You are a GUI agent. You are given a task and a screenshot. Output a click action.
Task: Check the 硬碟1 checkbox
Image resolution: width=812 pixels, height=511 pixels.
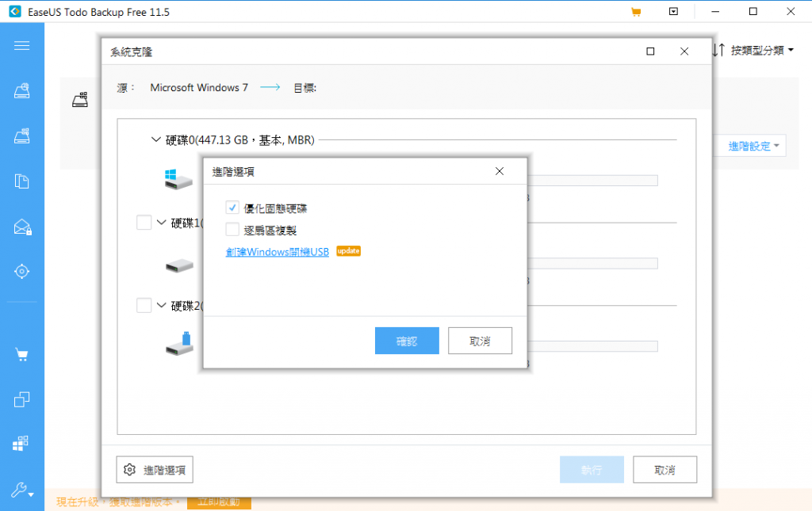(x=144, y=223)
